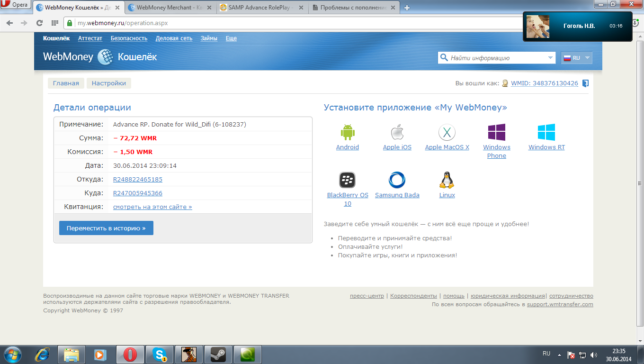Screen dimensions: 644x364
Task: Click the Главная button
Action: click(x=66, y=83)
